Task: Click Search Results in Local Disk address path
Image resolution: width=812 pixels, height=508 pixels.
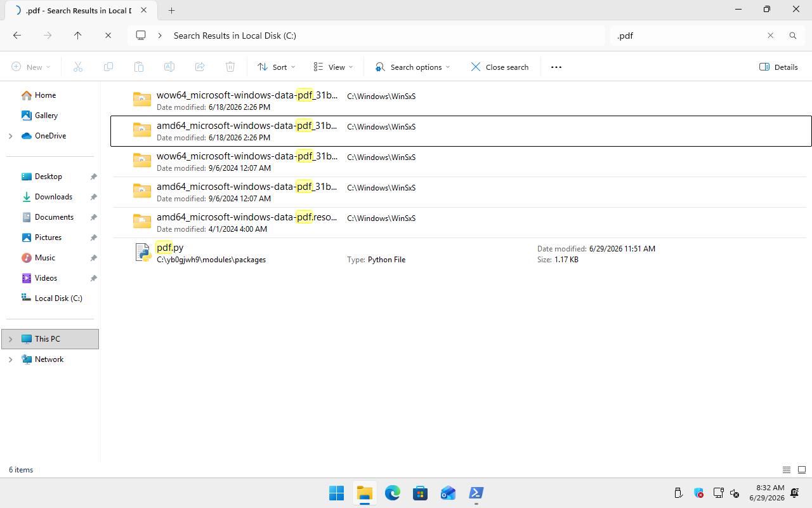Action: 235,36
